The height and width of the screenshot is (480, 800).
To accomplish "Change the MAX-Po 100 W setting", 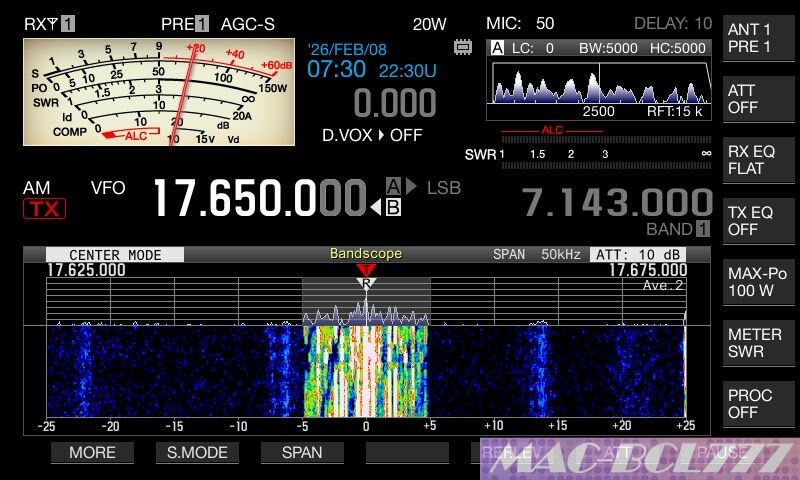I will (759, 282).
